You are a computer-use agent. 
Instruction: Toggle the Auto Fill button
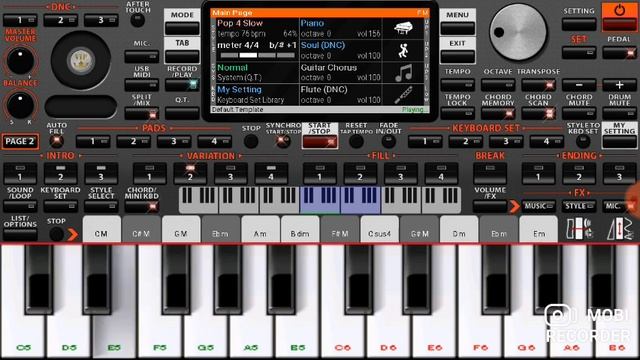click(x=56, y=141)
